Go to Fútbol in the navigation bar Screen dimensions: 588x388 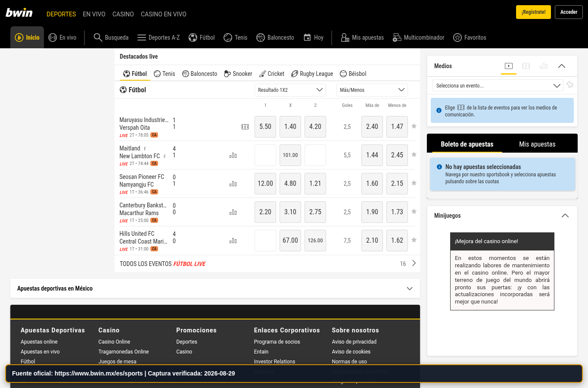(x=202, y=38)
